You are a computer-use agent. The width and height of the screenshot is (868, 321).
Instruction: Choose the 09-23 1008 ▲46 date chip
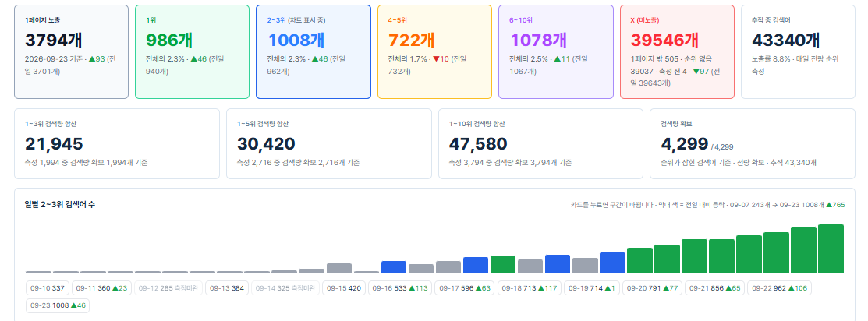(x=58, y=305)
